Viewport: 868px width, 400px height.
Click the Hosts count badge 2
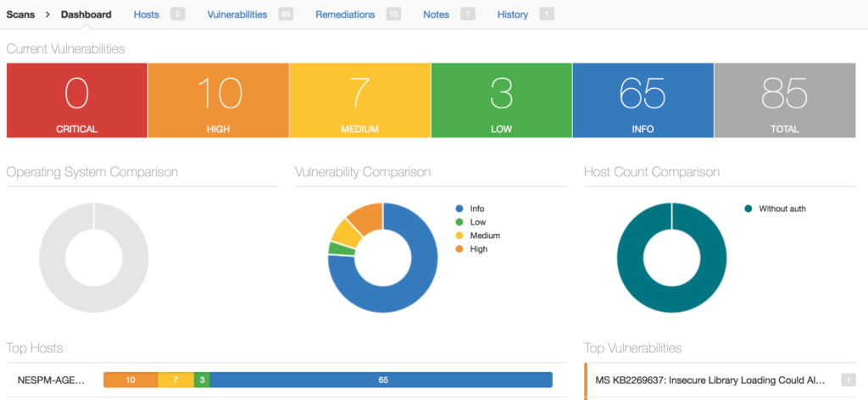click(x=178, y=14)
